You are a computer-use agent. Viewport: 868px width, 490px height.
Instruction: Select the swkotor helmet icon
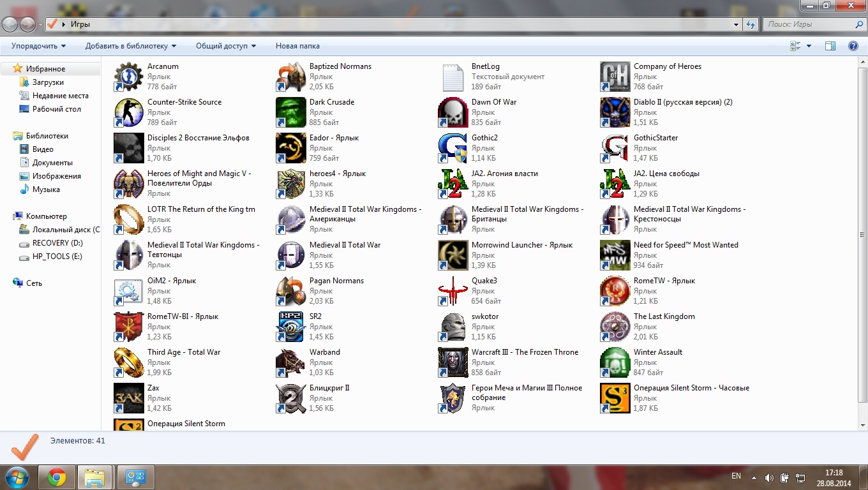click(453, 327)
